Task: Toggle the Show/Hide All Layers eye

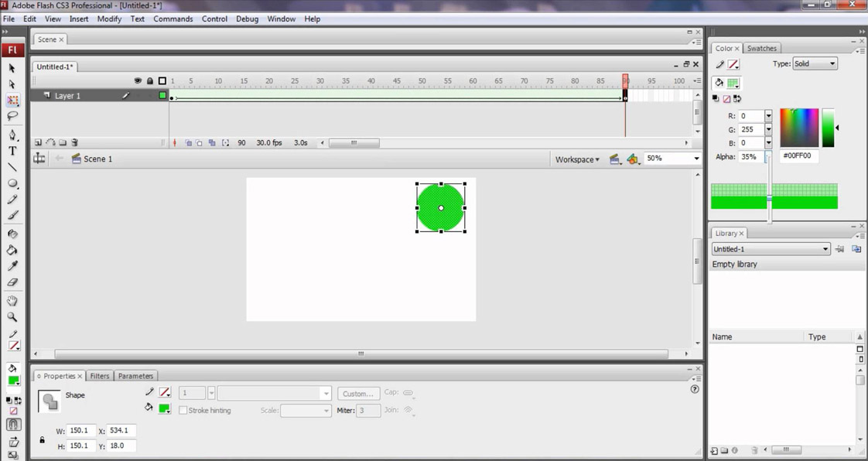Action: click(138, 80)
